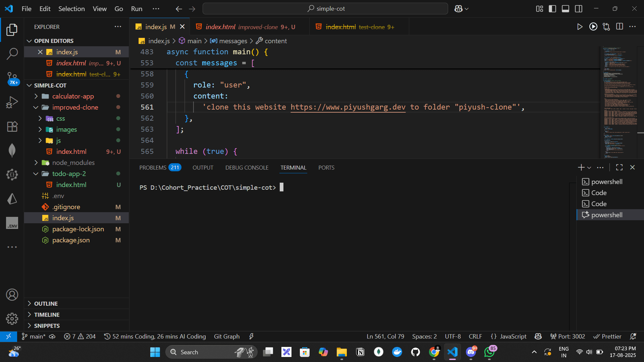
Task: Open Git Graph from the status bar
Action: click(226, 336)
